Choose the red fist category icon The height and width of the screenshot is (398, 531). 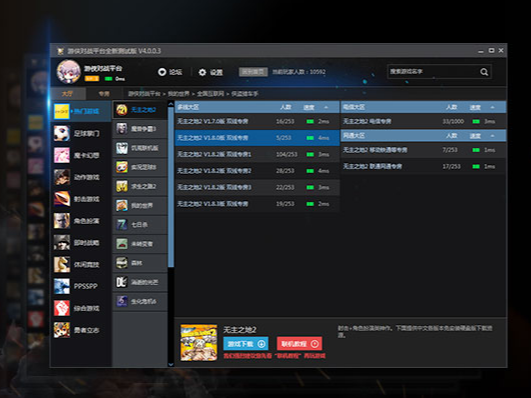(x=62, y=308)
